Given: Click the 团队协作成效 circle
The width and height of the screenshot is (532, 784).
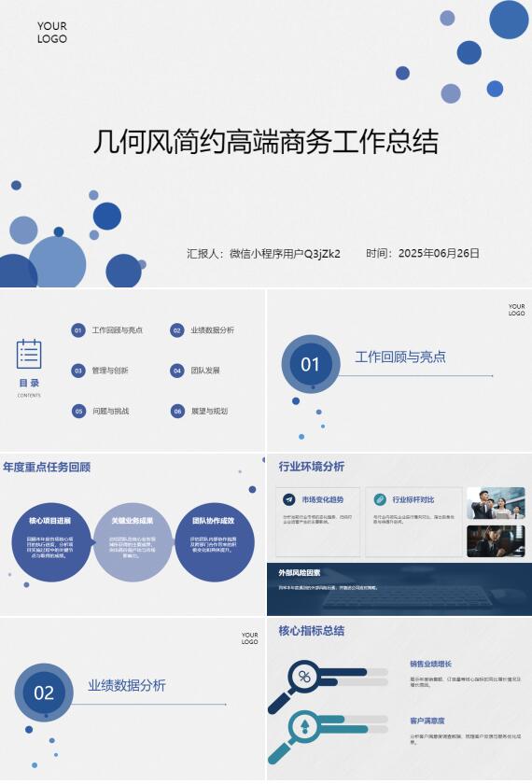Looking at the screenshot, I should coord(215,542).
